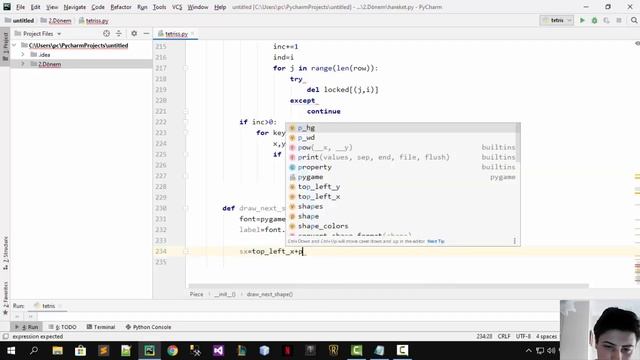Open File Explorer from the taskbar
The height and width of the screenshot is (360, 640).
coord(57,351)
